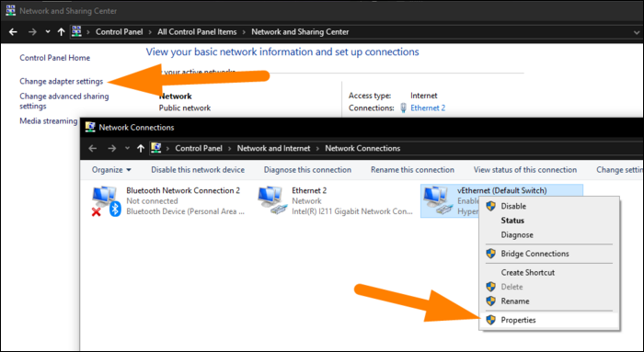The image size is (644, 352).
Task: Go forward in Network and Sharing Center window
Action: pyautogui.click(x=32, y=32)
